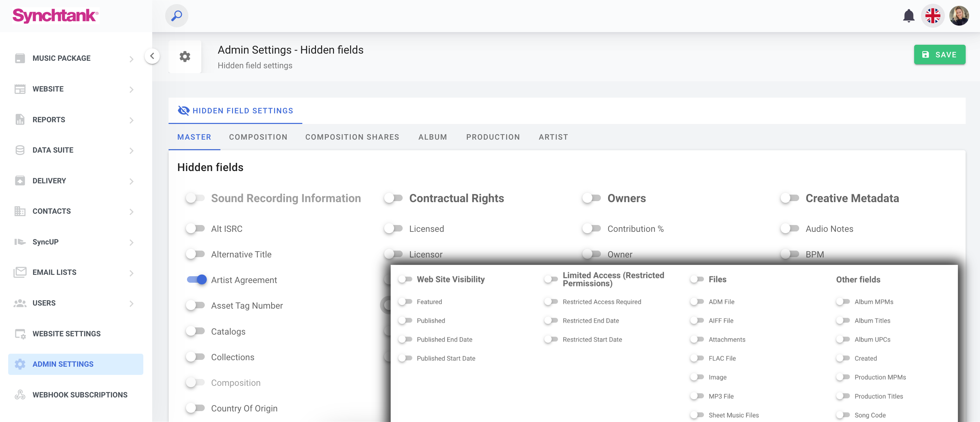The width and height of the screenshot is (980, 422).
Task: Click the Website Settings sidebar icon
Action: (20, 334)
